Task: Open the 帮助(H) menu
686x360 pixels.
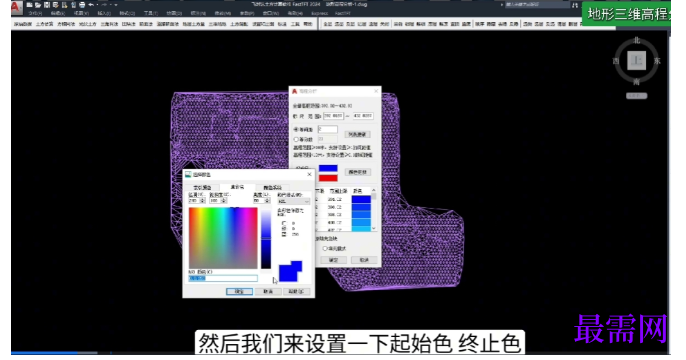Action: pos(295,13)
